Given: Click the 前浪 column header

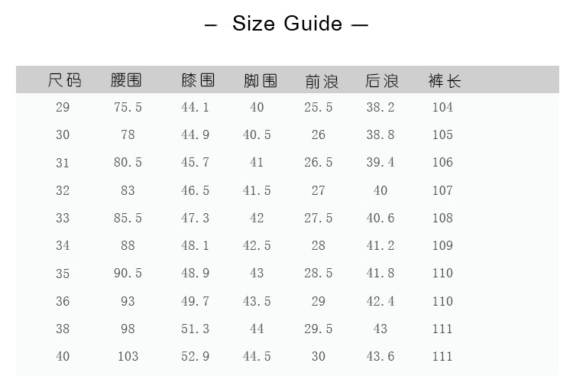Looking at the screenshot, I should click(x=321, y=80).
